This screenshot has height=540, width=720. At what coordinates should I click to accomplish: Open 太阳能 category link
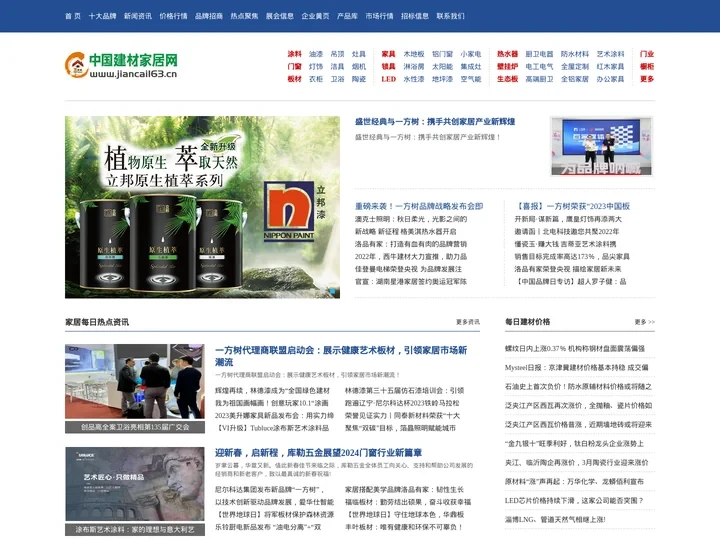click(442, 67)
